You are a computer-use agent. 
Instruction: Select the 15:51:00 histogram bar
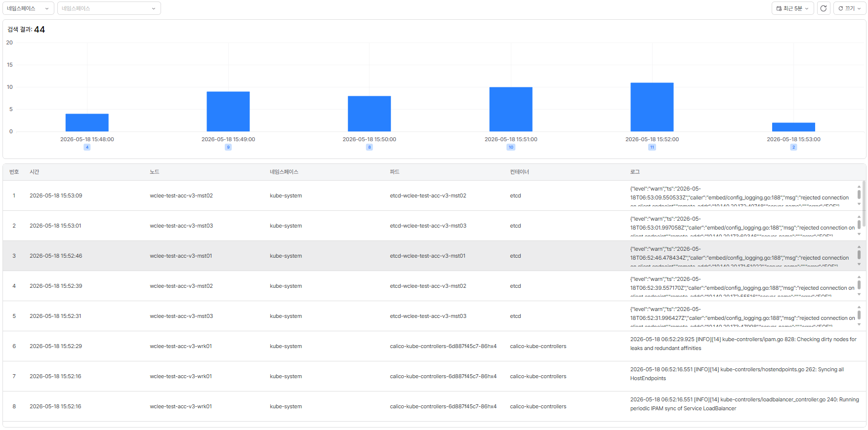[x=511, y=109]
